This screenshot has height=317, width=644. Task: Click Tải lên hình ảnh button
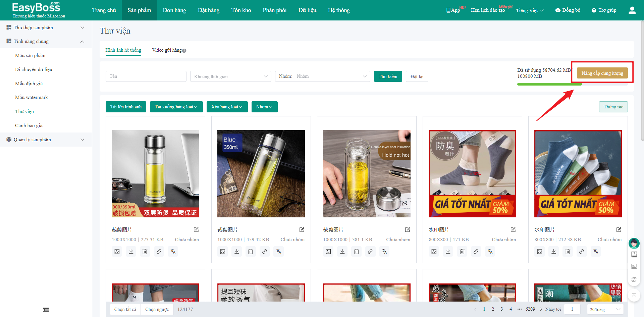click(x=126, y=107)
